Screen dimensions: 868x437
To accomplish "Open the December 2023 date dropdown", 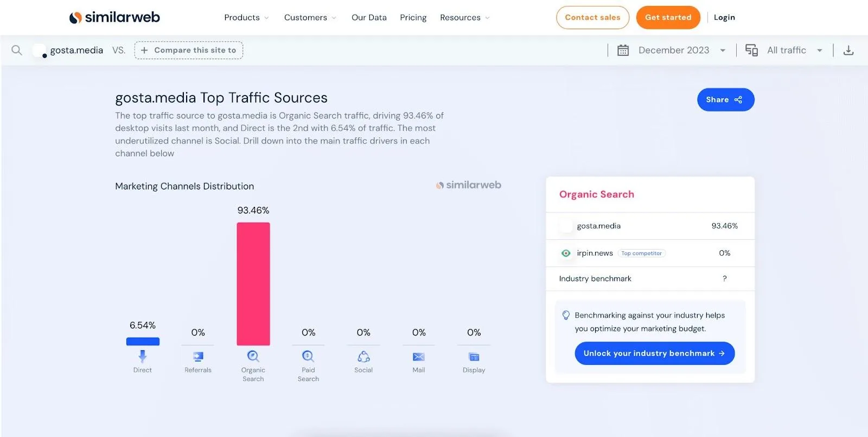I will 672,50.
